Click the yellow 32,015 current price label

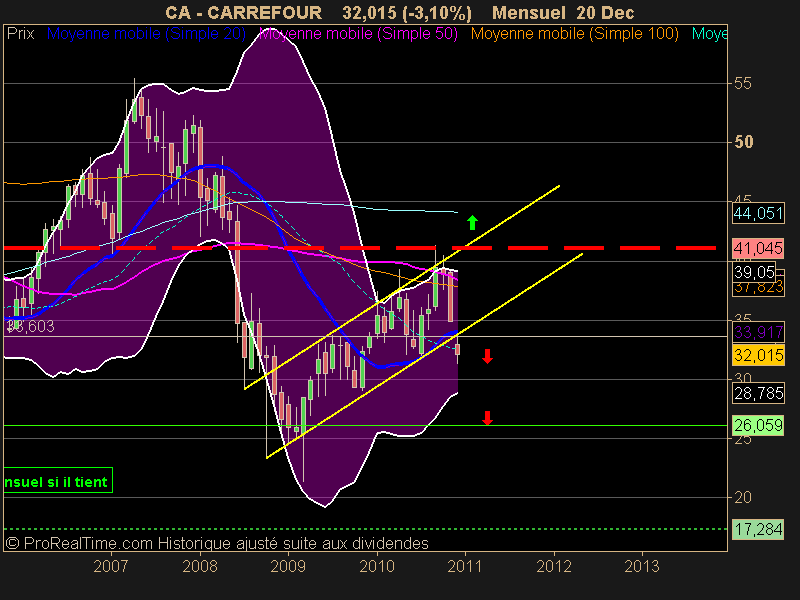[x=758, y=355]
